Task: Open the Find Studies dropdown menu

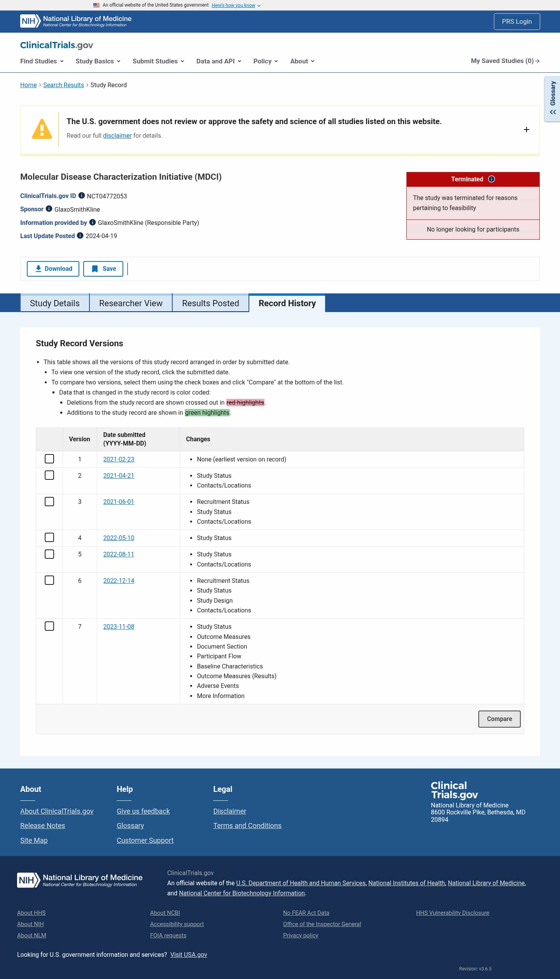Action: point(42,61)
